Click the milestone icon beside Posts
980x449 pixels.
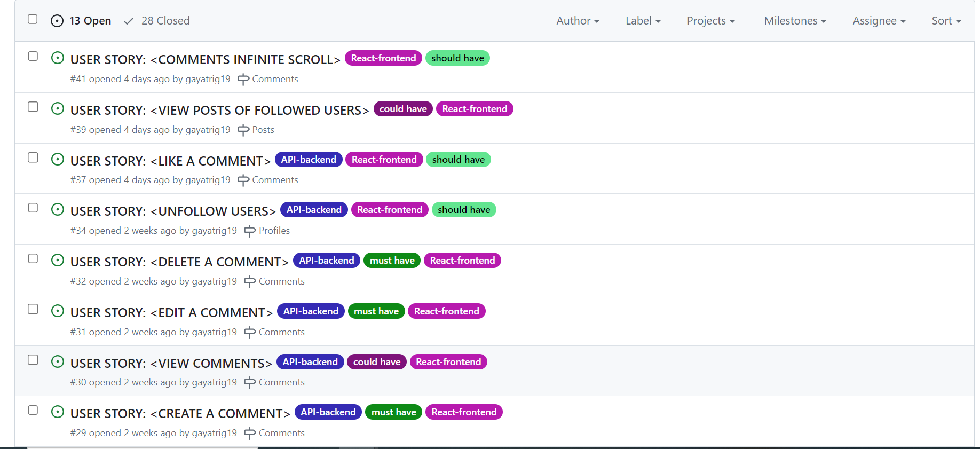pyautogui.click(x=243, y=130)
